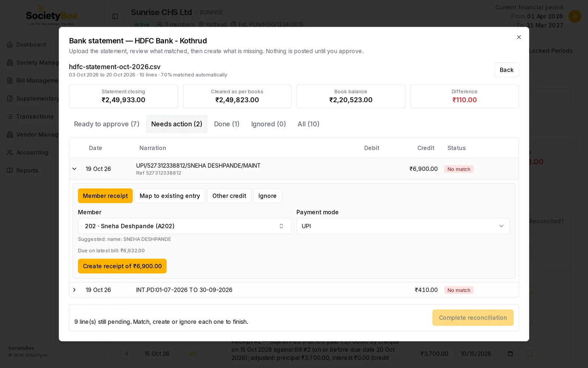The width and height of the screenshot is (588, 368).
Task: Open the Member combo box
Action: [x=184, y=226]
